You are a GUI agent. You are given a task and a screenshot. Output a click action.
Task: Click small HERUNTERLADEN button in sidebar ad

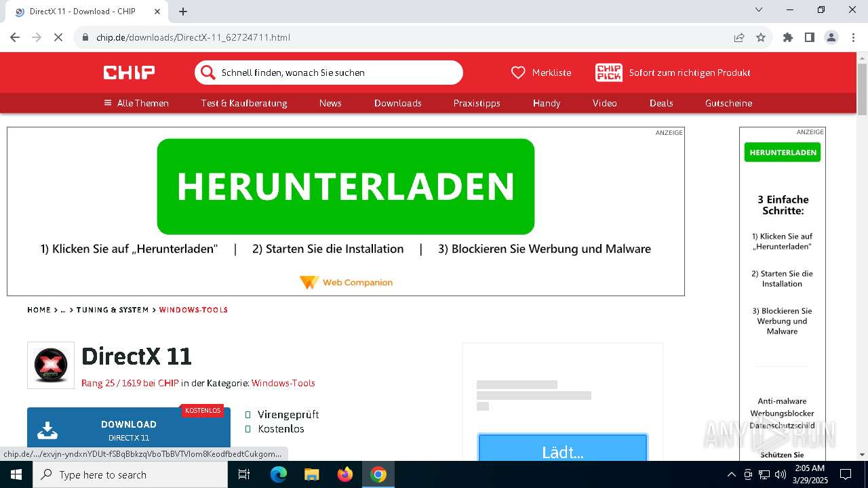tap(783, 152)
